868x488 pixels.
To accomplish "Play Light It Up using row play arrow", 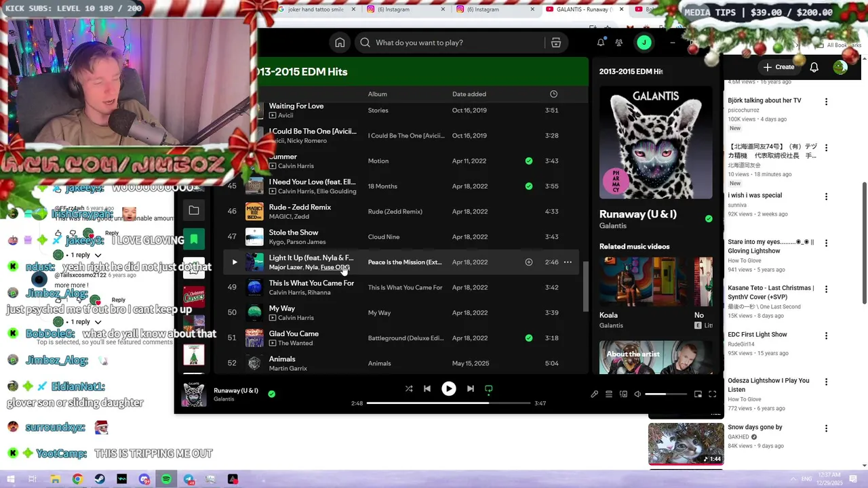I will (235, 262).
